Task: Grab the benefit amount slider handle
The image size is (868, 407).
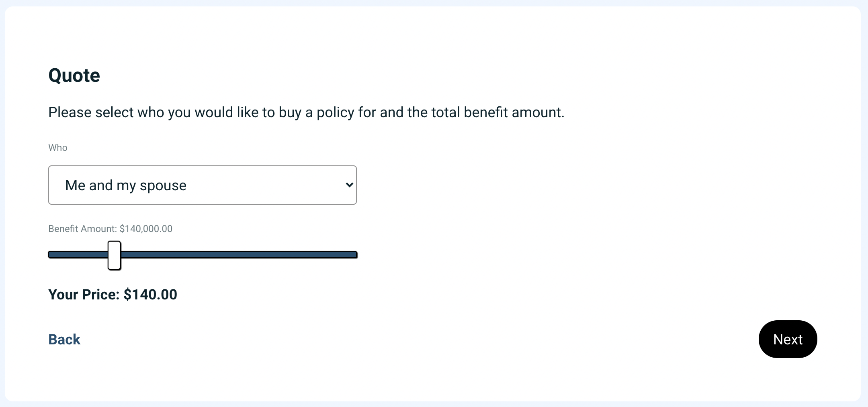Action: pyautogui.click(x=114, y=255)
